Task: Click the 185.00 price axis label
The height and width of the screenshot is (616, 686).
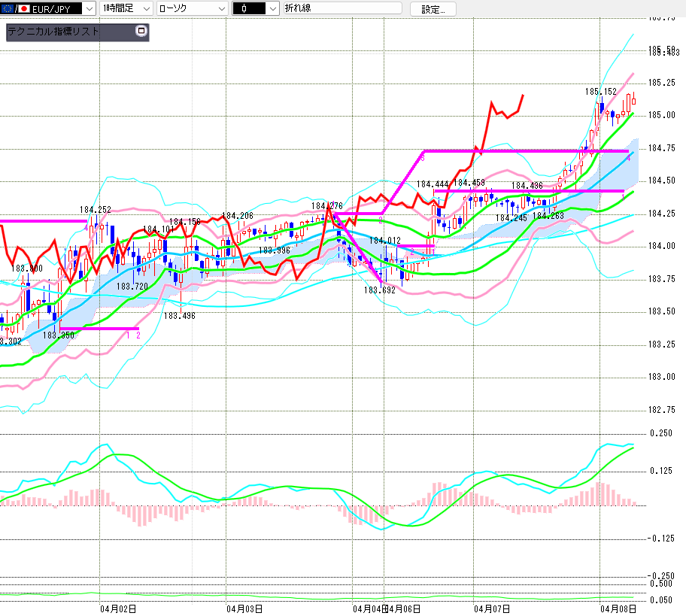Action: (662, 115)
